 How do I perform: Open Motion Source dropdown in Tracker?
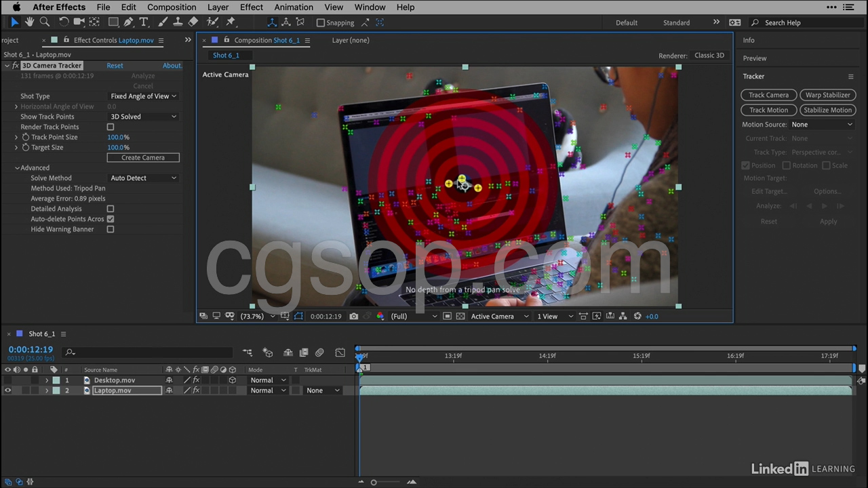(x=822, y=125)
